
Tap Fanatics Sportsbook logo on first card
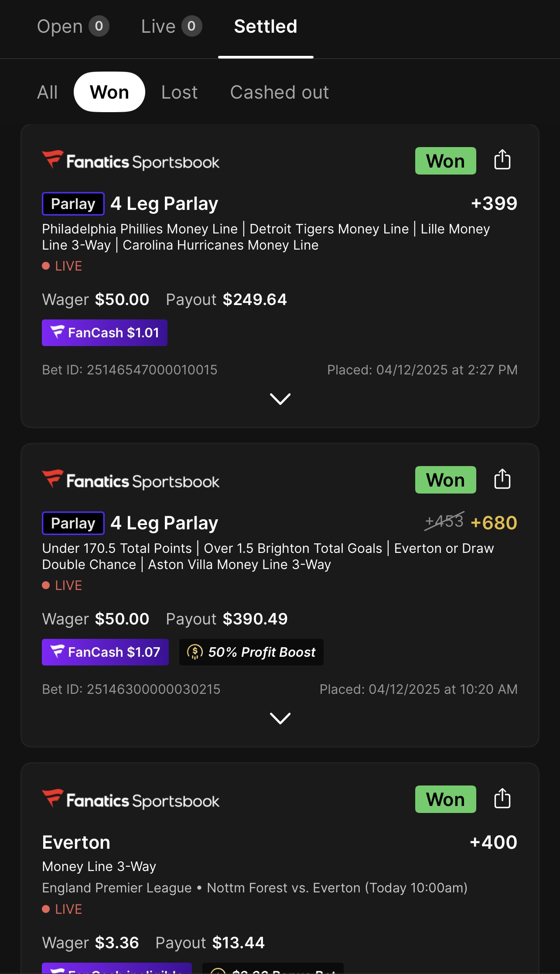pyautogui.click(x=130, y=161)
